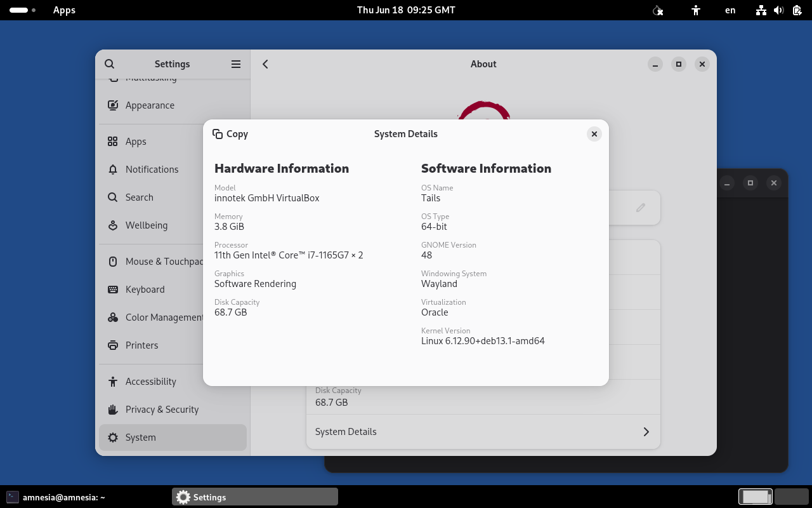
Task: Open the Apps settings panel
Action: coord(173,142)
